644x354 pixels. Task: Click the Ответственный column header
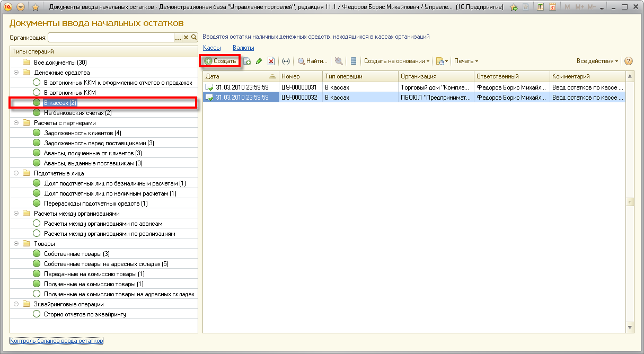click(x=512, y=76)
